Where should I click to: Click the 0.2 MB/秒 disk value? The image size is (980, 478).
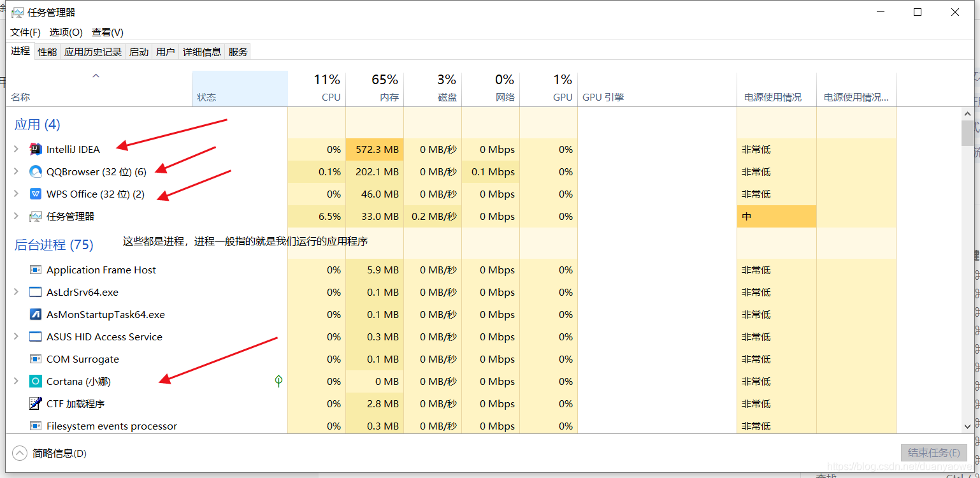433,217
